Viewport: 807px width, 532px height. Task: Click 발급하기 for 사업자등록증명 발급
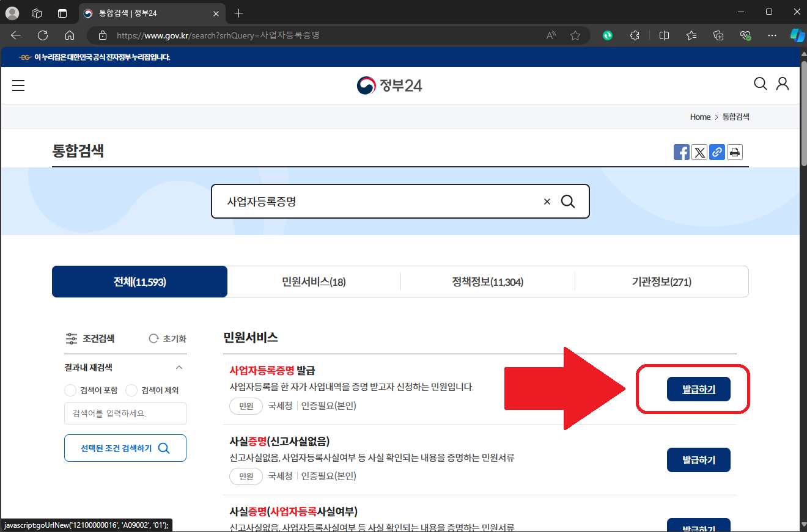tap(699, 389)
